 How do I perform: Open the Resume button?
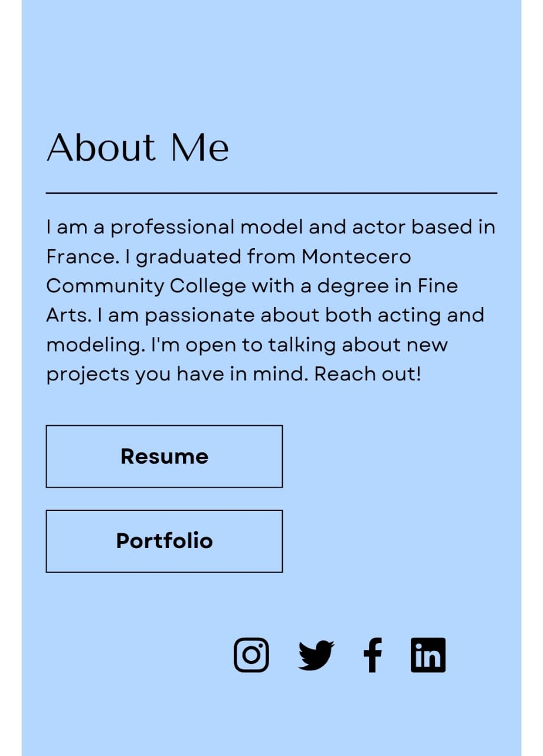[x=164, y=457]
